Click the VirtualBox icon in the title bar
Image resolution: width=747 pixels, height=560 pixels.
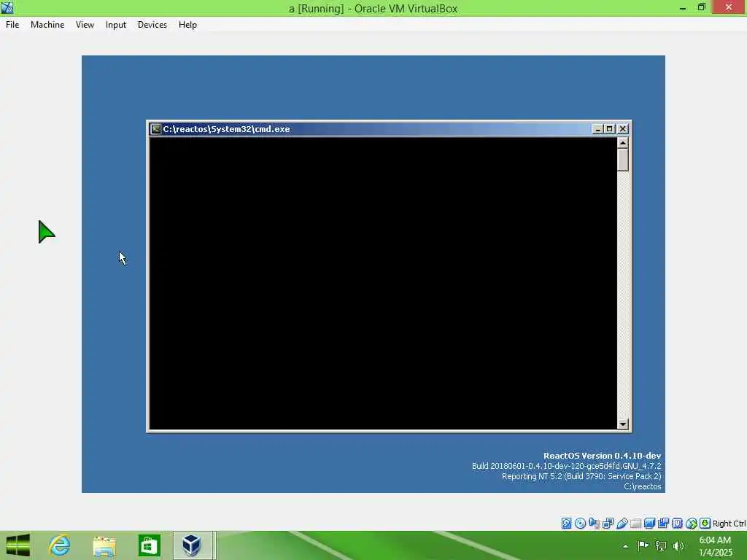point(7,7)
